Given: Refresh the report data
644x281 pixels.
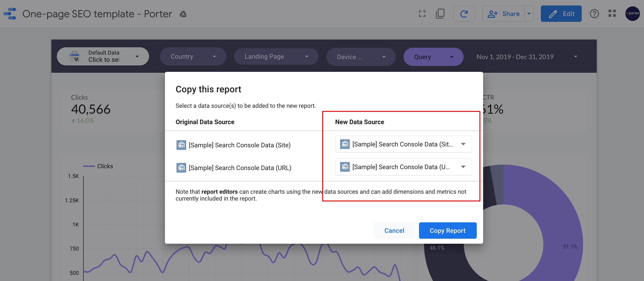Looking at the screenshot, I should click(x=464, y=14).
